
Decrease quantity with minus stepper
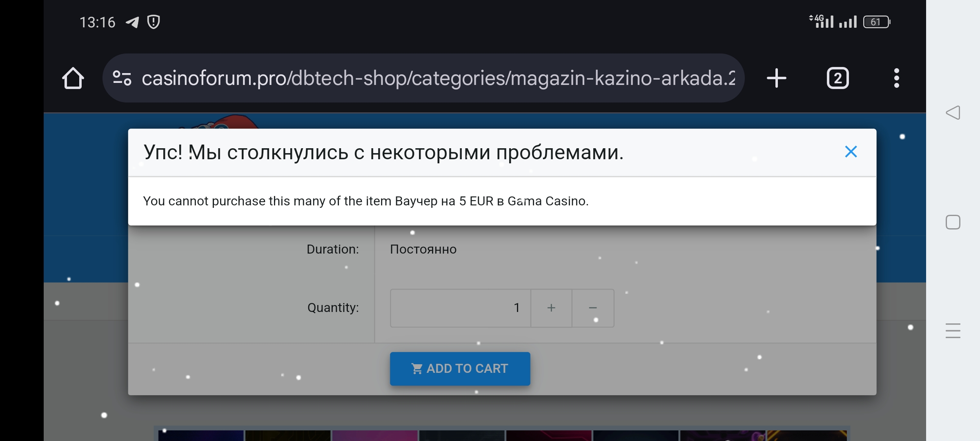593,308
